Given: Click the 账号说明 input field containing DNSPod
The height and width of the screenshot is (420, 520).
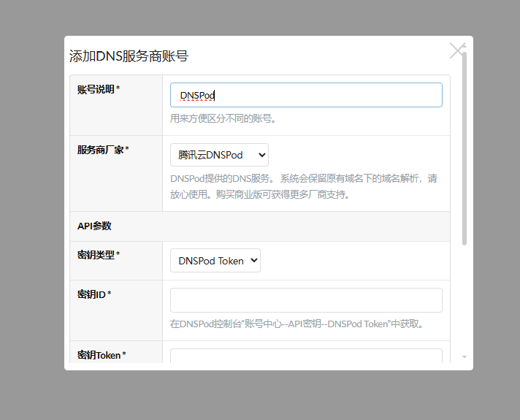Looking at the screenshot, I should click(x=306, y=95).
